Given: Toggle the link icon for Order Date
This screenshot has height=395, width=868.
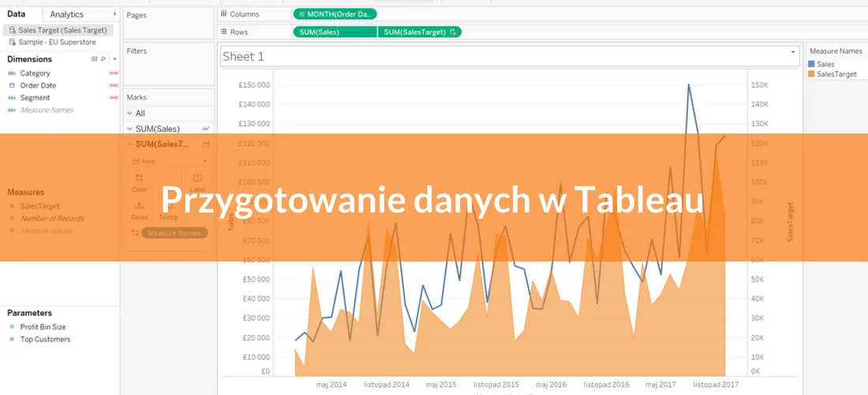Looking at the screenshot, I should (114, 85).
